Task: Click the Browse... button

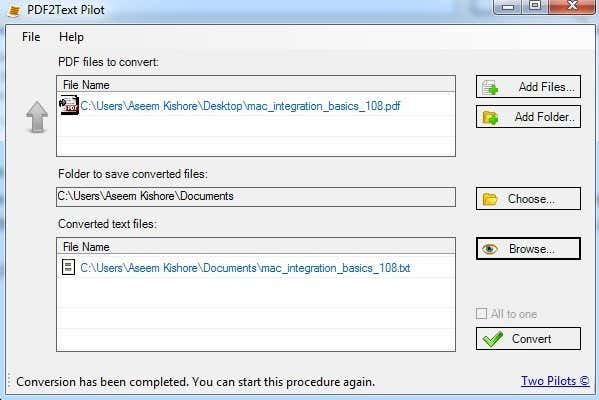Action: click(x=528, y=249)
